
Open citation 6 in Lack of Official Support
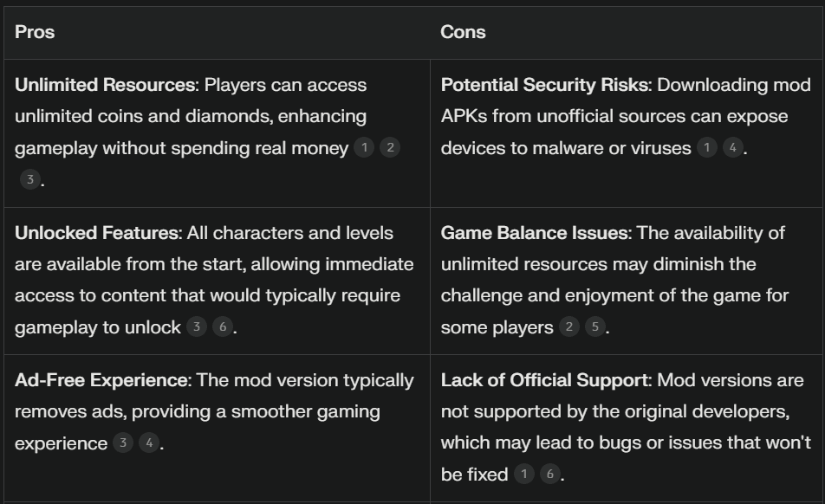(549, 474)
